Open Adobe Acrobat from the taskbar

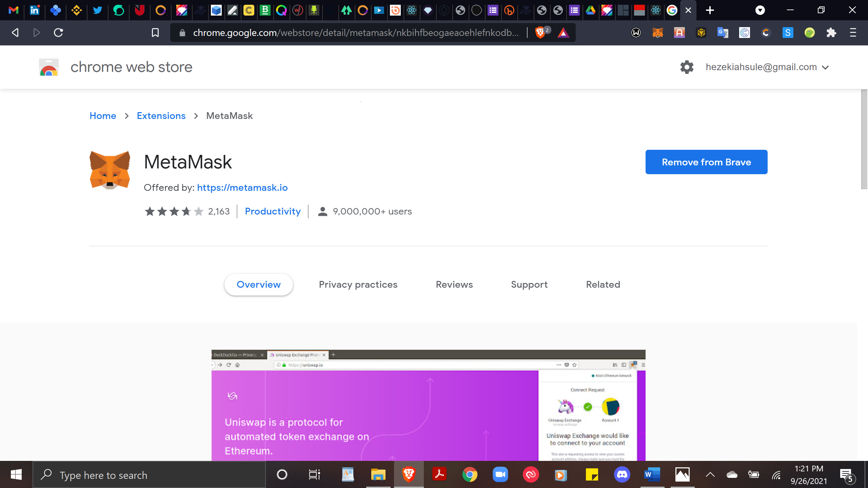439,474
